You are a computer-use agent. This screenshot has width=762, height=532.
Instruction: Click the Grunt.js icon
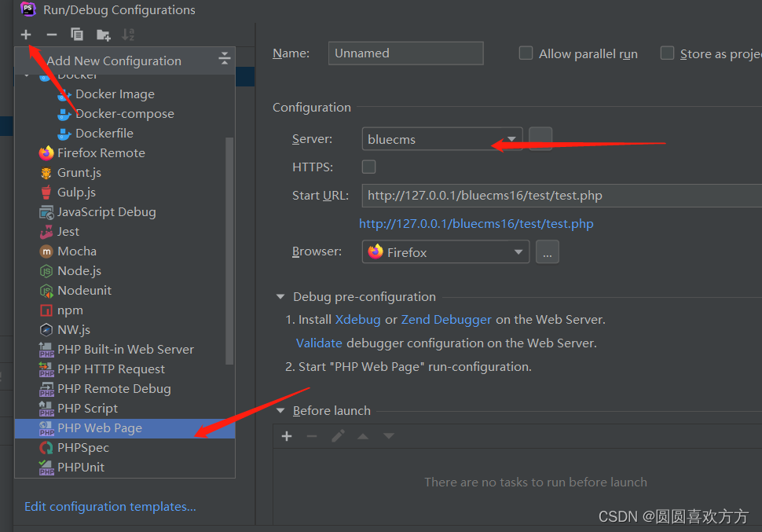[46, 173]
